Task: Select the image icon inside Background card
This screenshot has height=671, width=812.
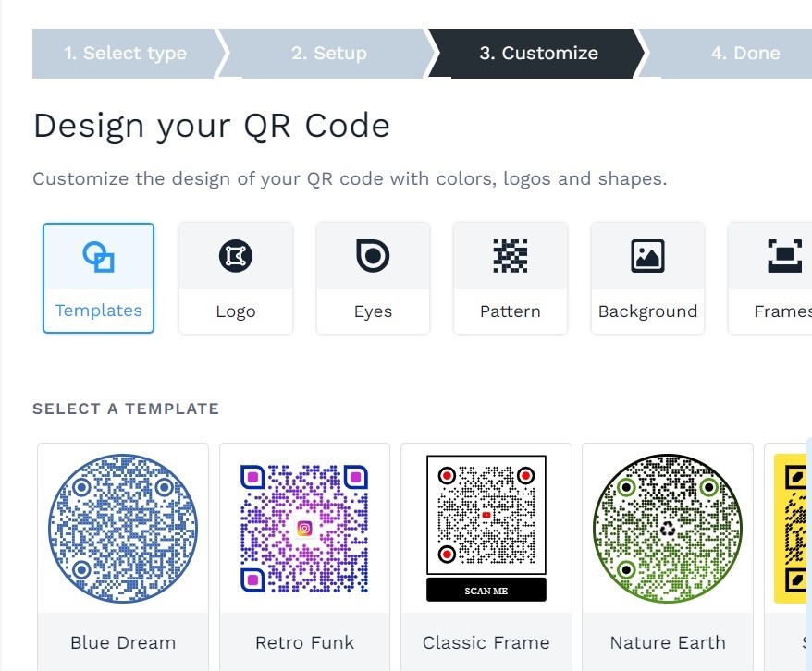Action: 647,256
